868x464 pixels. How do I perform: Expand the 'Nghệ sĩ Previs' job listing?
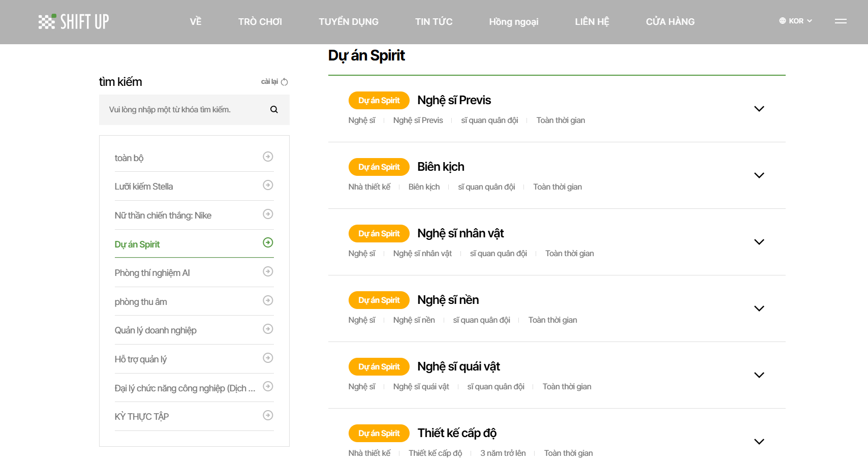pyautogui.click(x=759, y=109)
